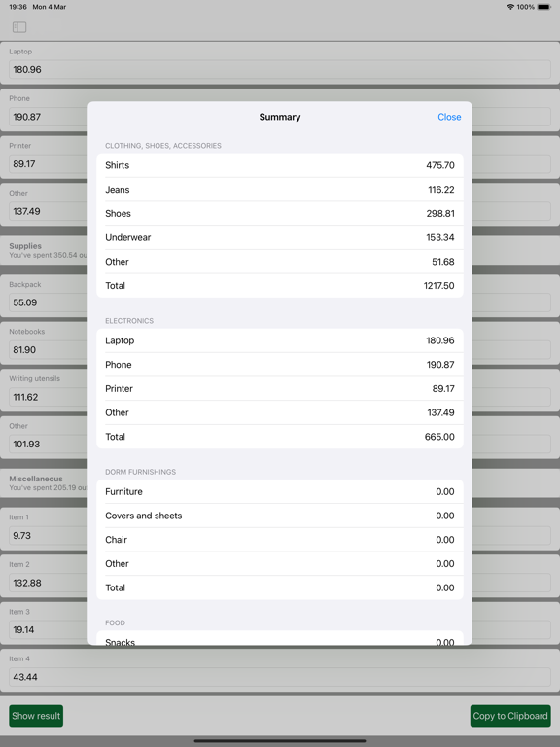This screenshot has width=560, height=747.
Task: Select the Shirts row in Summary
Action: coord(280,165)
